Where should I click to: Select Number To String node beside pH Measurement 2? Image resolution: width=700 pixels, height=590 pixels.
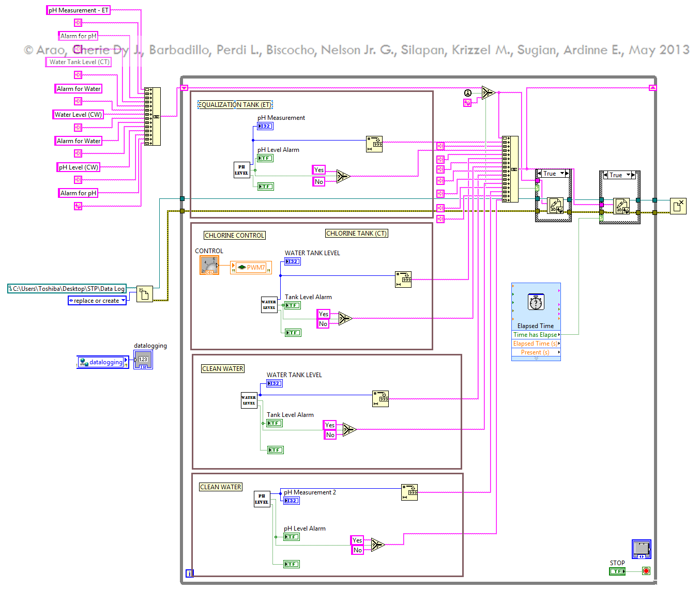point(409,492)
